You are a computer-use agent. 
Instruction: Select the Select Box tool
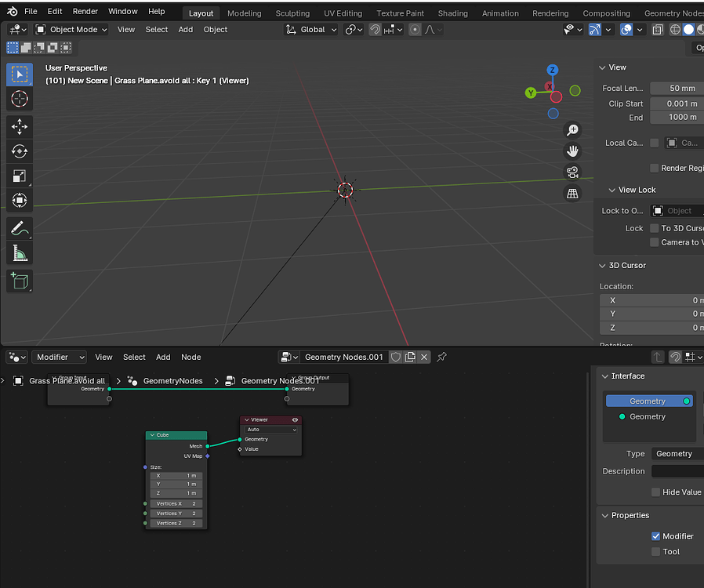coord(20,74)
